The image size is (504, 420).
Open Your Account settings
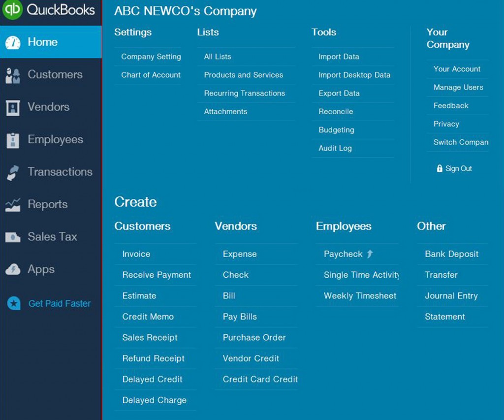tap(457, 69)
